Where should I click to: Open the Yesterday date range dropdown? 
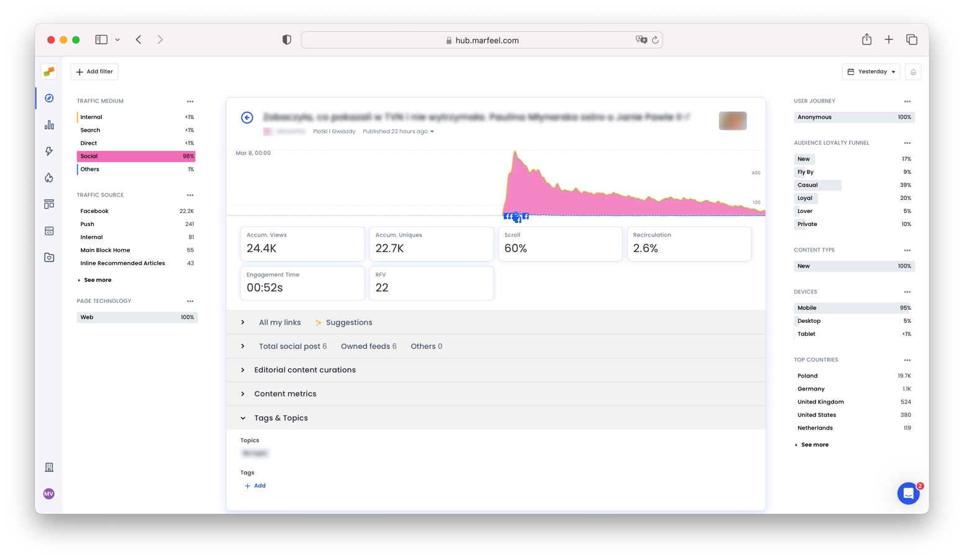pos(871,72)
